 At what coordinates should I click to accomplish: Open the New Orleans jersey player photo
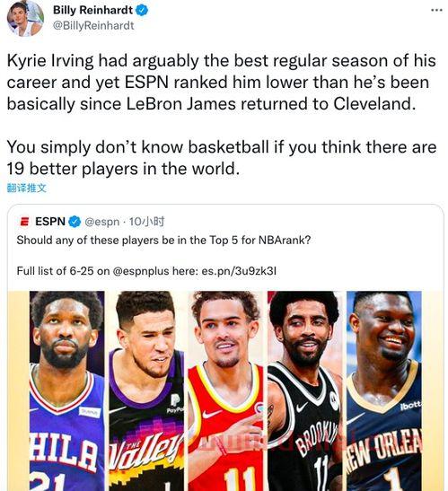(x=384, y=390)
